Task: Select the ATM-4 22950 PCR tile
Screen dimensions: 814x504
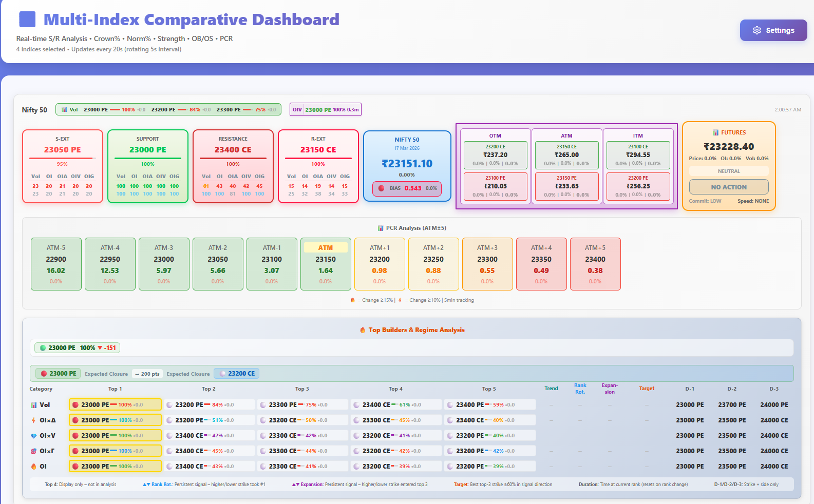Action: [110, 264]
